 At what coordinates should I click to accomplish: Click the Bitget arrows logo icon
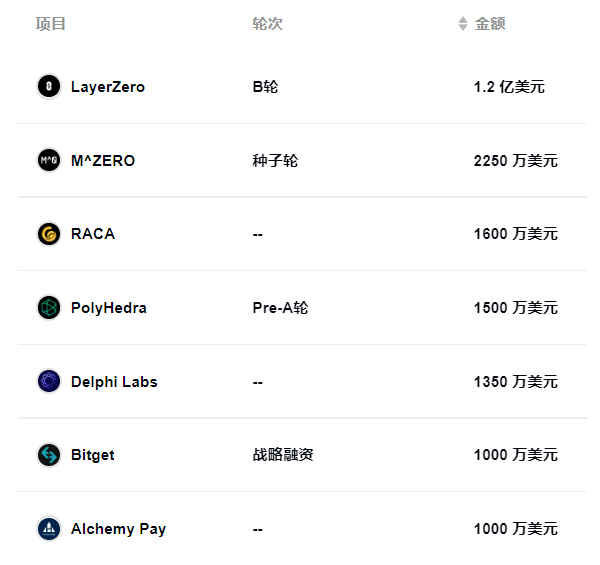(x=49, y=455)
